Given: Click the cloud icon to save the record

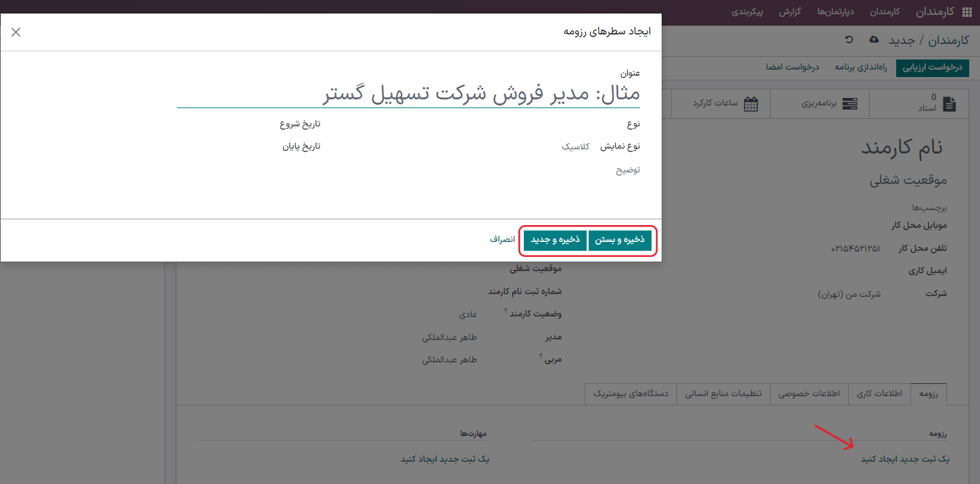Looking at the screenshot, I should click(x=873, y=39).
